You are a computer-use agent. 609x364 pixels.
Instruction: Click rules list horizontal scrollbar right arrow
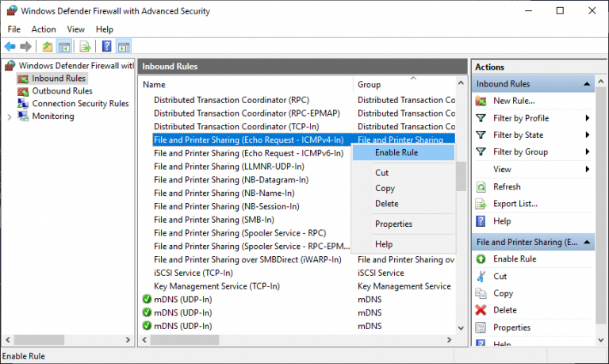pos(450,340)
